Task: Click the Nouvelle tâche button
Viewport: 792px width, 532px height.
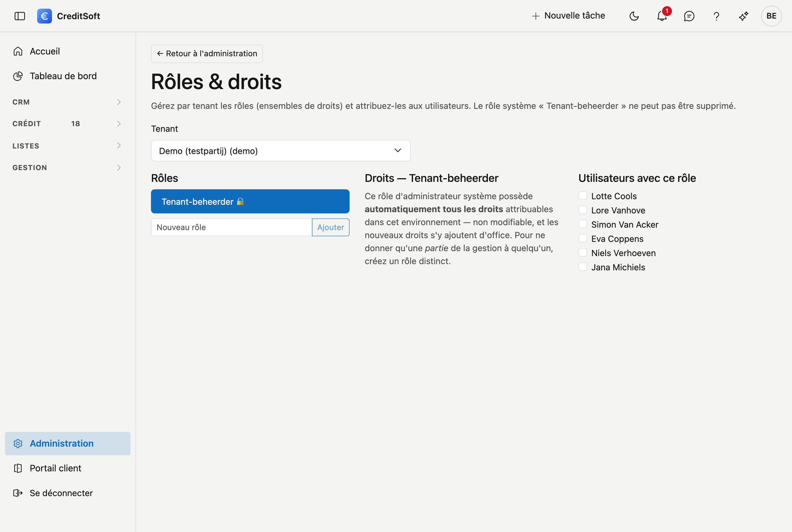Action: point(568,16)
